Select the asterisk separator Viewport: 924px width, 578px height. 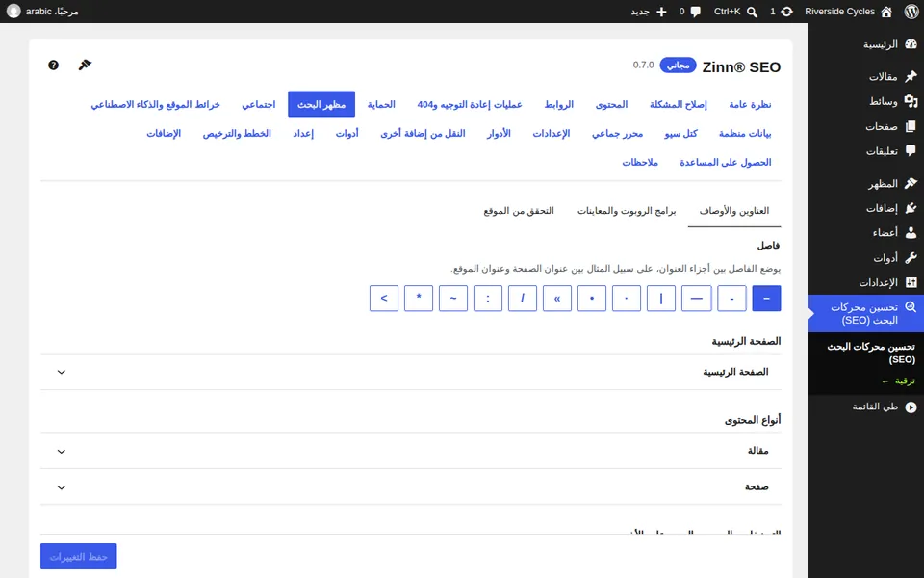coord(419,299)
